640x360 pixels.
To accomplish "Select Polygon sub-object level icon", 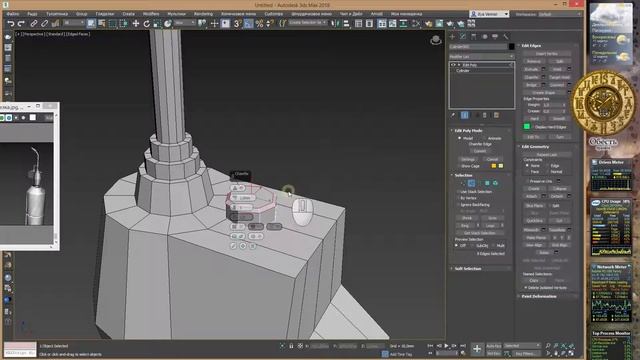I will (487, 183).
